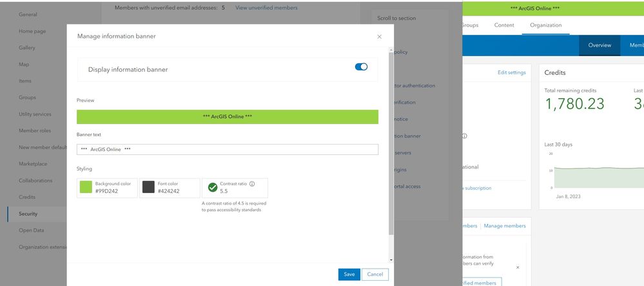Click the green ArcGIS Online banner preview
The image size is (644, 286).
tap(227, 116)
